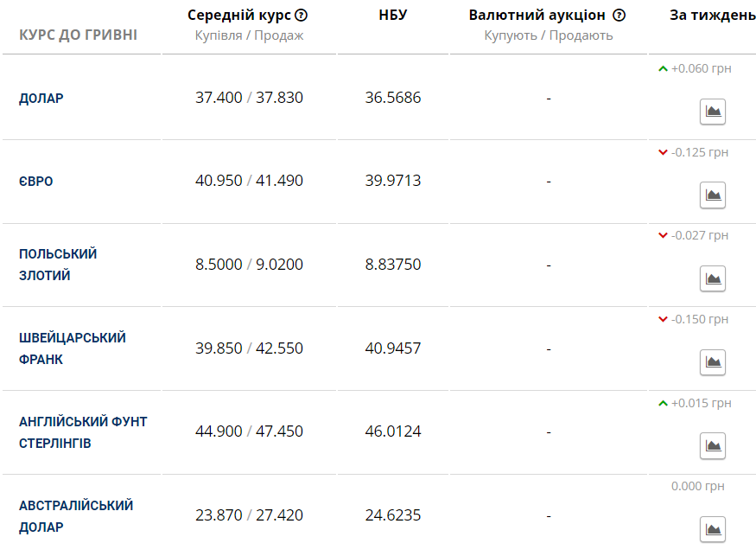Open the Долар currency link

pyautogui.click(x=41, y=98)
